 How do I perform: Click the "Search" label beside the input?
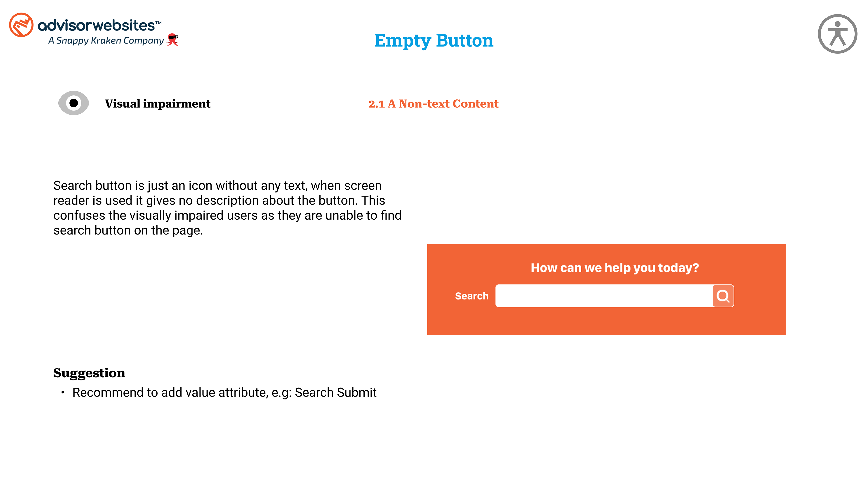coord(471,296)
